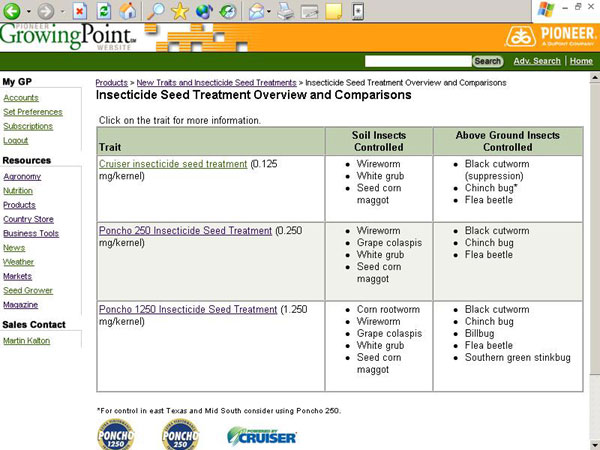The height and width of the screenshot is (450, 600).
Task: Click the Poncho 1250 badge logo
Action: [116, 435]
